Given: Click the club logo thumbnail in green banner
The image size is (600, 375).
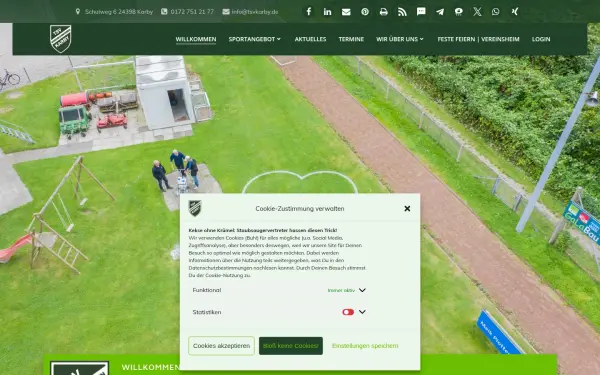Looking at the screenshot, I should (80, 368).
